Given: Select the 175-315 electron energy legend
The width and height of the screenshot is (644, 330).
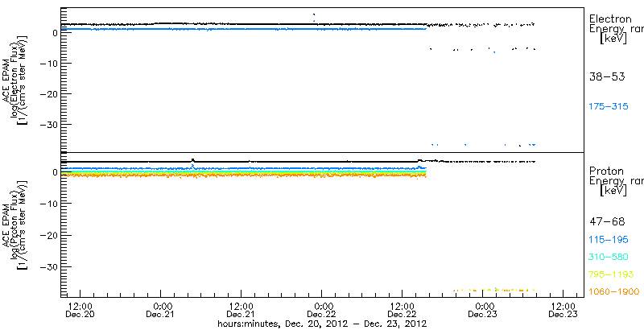Looking at the screenshot, I should pos(609,107).
